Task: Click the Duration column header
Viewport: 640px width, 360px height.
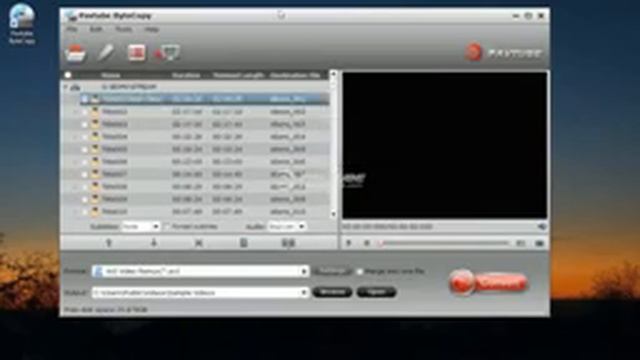Action: (x=186, y=75)
